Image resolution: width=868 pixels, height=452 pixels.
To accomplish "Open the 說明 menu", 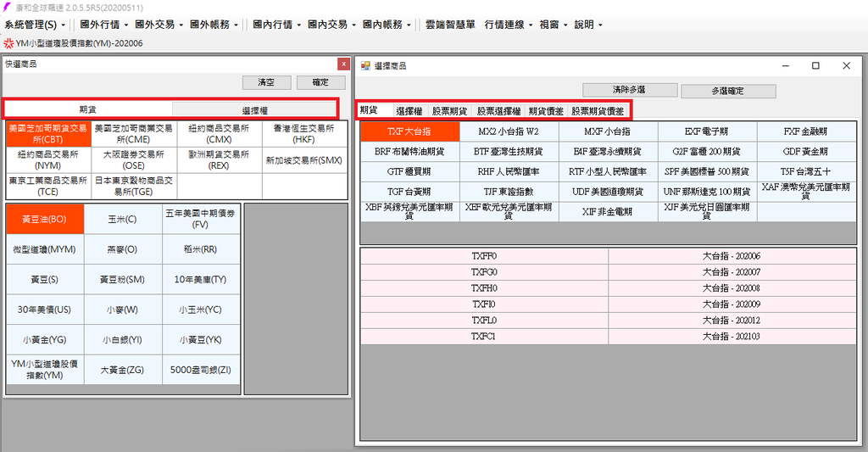I will click(588, 25).
